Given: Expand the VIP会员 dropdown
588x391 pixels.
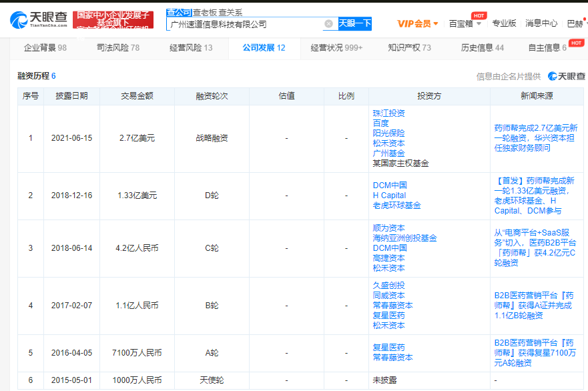Looking at the screenshot, I should pos(417,23).
